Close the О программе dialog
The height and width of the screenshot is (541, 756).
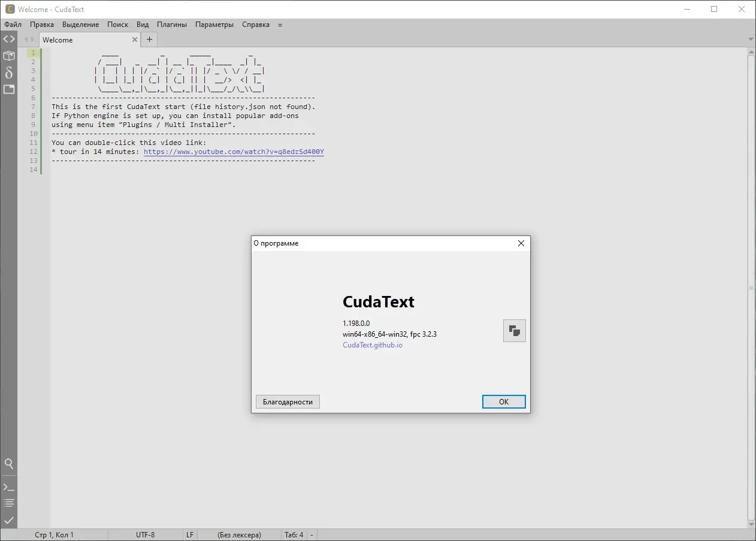521,243
